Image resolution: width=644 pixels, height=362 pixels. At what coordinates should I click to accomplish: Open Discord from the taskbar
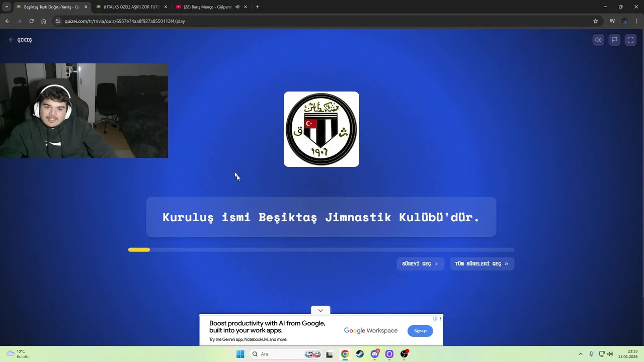375,354
